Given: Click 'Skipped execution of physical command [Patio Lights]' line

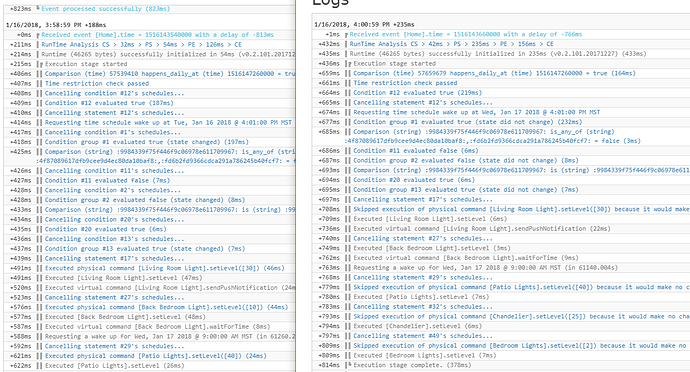Looking at the screenshot, I should point(521,287).
